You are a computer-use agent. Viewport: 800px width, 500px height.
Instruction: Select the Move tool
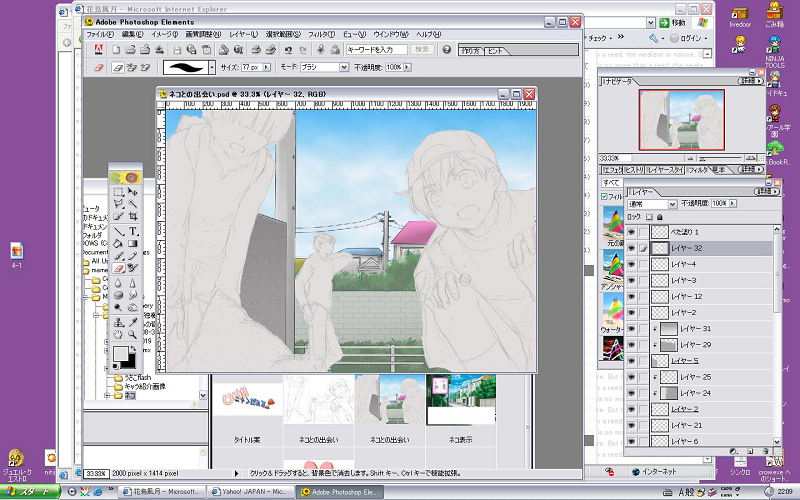pyautogui.click(x=132, y=192)
